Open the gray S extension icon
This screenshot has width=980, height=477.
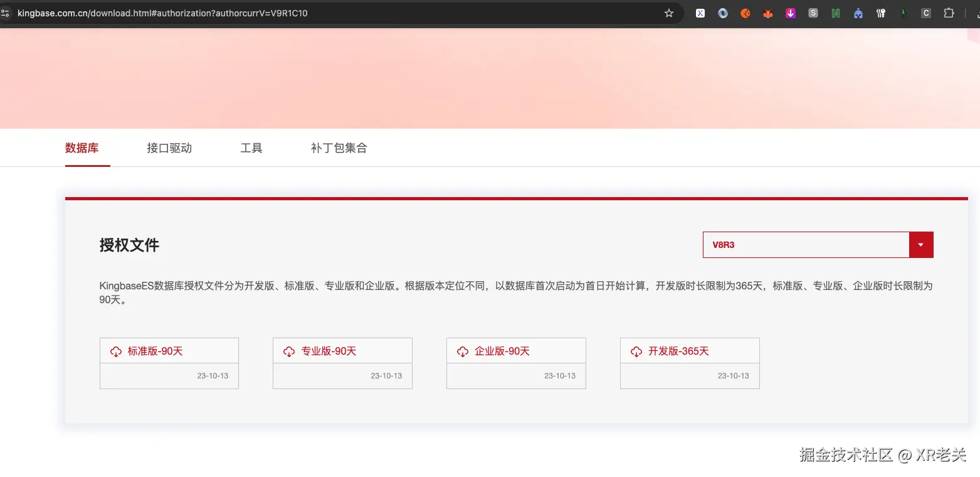[813, 13]
